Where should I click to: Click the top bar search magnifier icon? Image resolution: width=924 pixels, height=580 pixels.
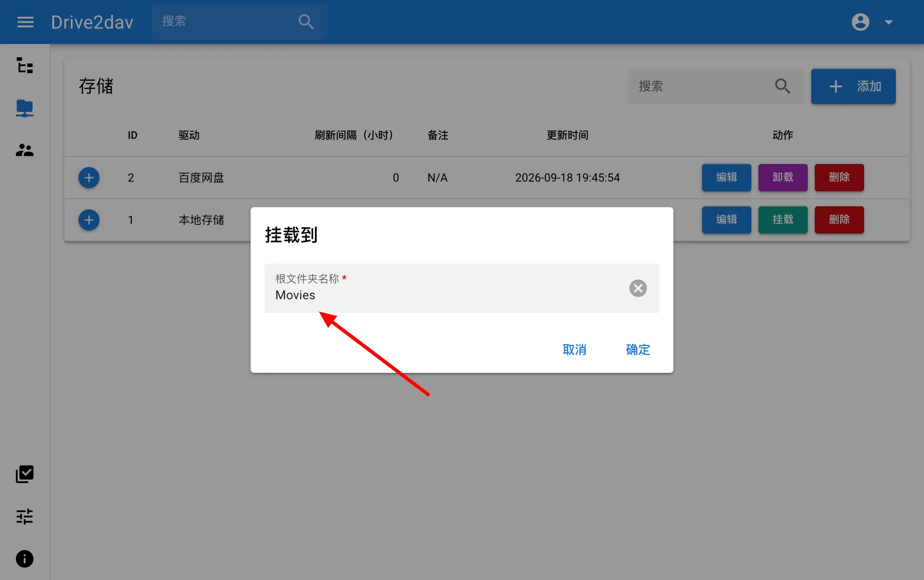[306, 22]
